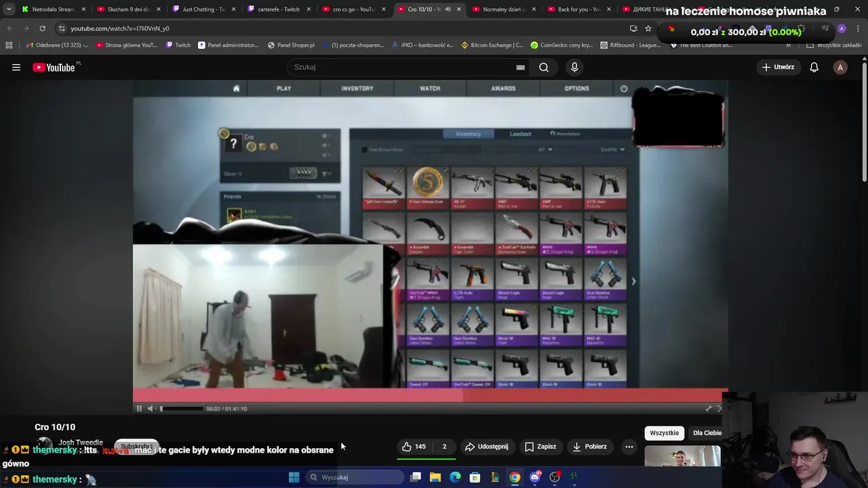
Task: Toggle the video player's volume mute icon
Action: pyautogui.click(x=151, y=409)
